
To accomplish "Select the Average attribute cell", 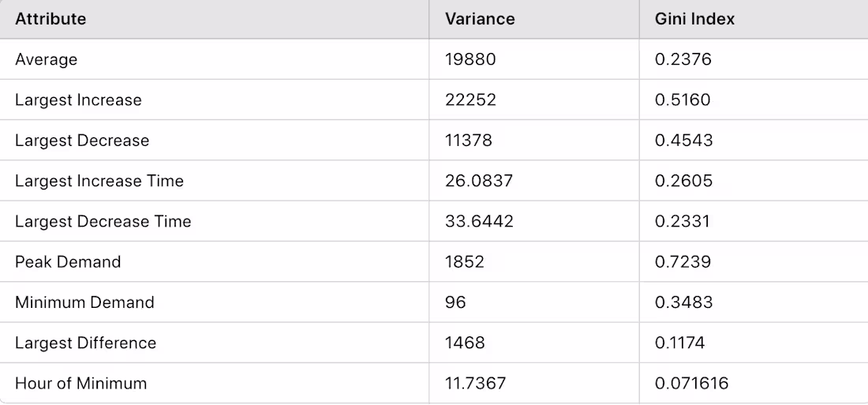I will pyautogui.click(x=47, y=59).
